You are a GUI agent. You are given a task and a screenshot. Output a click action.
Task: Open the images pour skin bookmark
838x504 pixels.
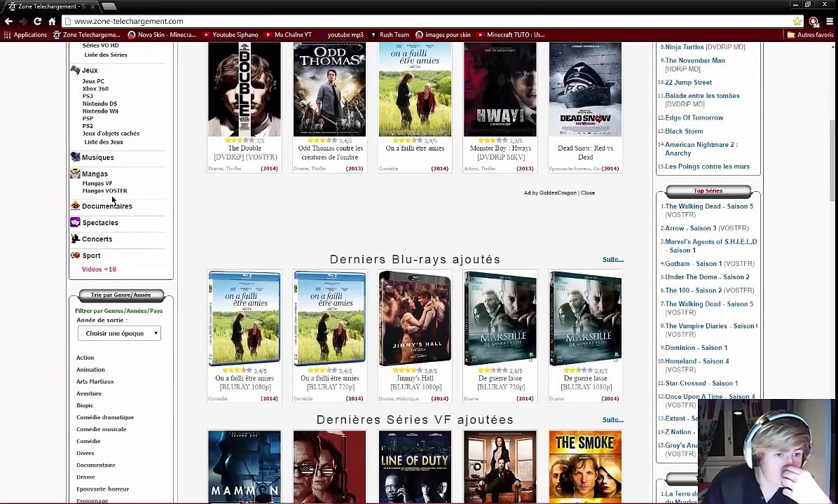click(x=443, y=35)
